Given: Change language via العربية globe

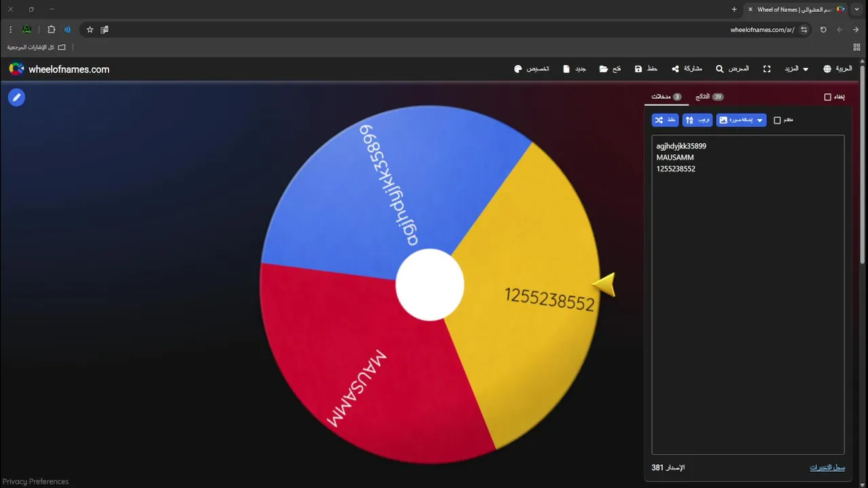Looking at the screenshot, I should tap(837, 69).
